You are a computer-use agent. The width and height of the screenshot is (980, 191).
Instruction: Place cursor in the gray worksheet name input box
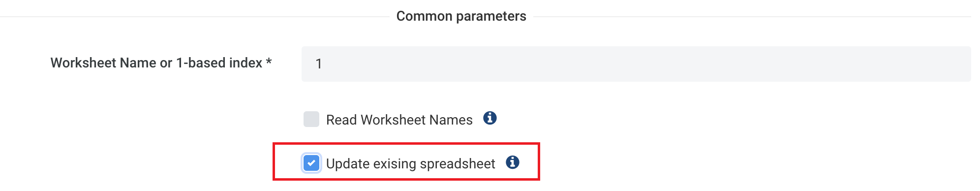[x=636, y=64]
